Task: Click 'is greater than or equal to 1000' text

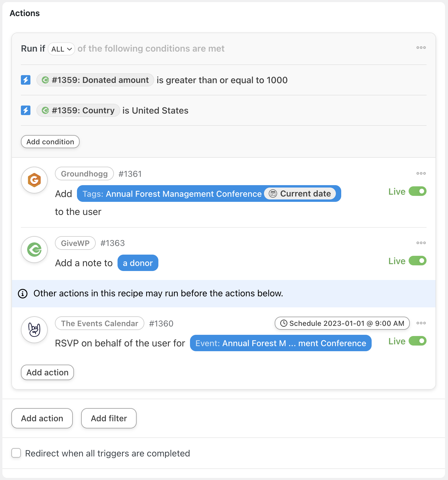Action: (x=222, y=80)
